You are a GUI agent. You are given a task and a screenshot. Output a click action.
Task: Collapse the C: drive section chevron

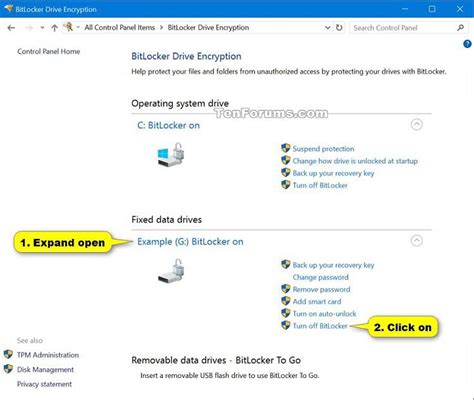(417, 124)
